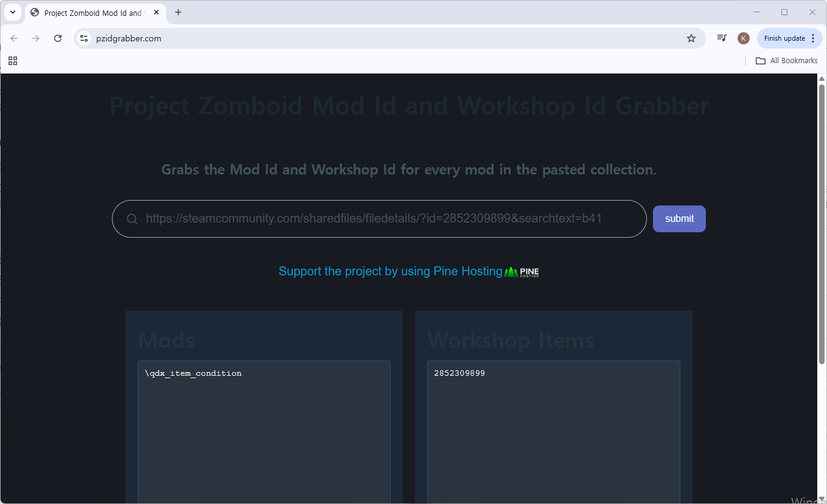
Task: Focus the address bar showing pzidgrabber.com
Action: pyautogui.click(x=389, y=38)
